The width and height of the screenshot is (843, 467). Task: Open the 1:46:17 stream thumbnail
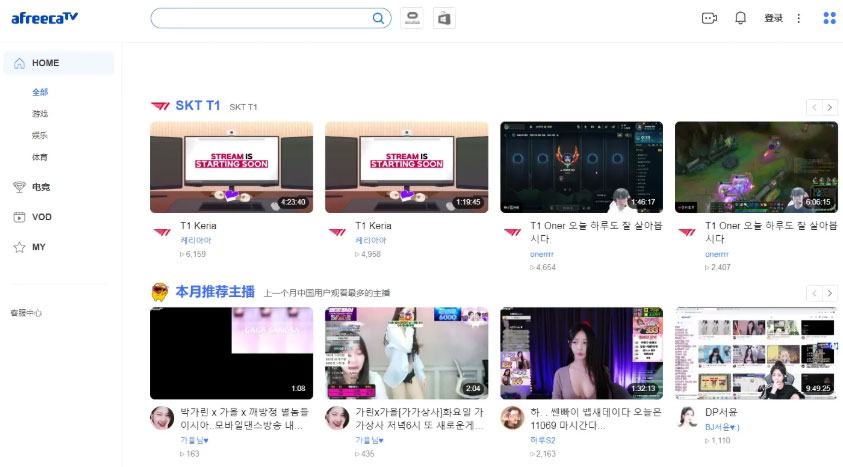[581, 167]
